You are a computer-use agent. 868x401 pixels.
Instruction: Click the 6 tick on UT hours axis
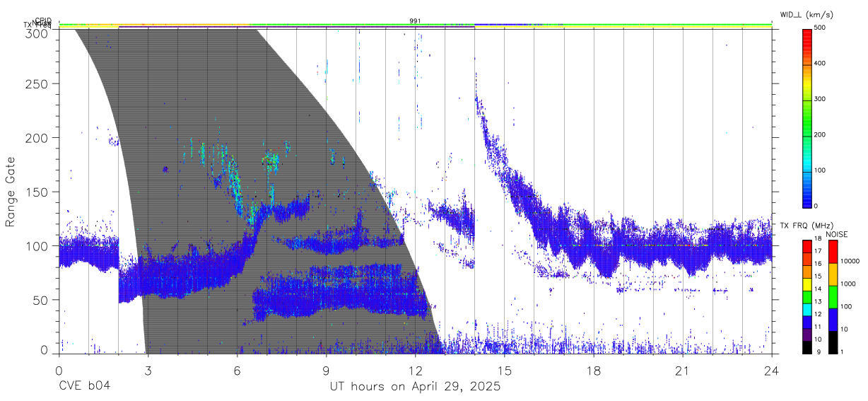[237, 371]
